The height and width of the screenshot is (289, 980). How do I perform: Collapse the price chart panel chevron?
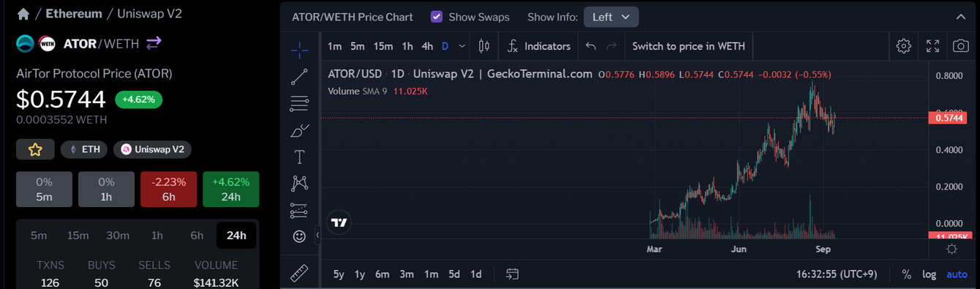(960, 17)
